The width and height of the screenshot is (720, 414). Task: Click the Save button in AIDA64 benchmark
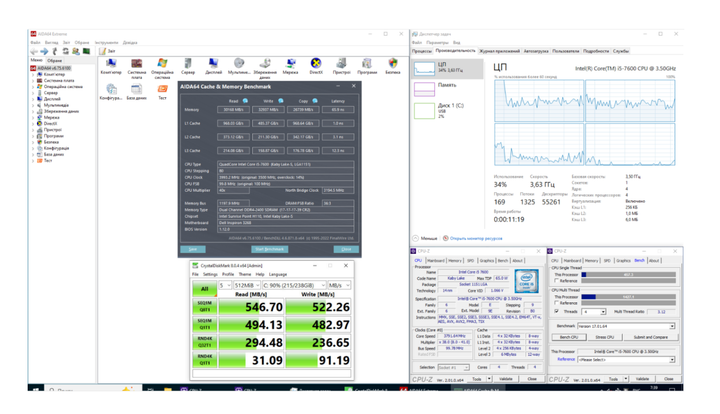pos(193,249)
